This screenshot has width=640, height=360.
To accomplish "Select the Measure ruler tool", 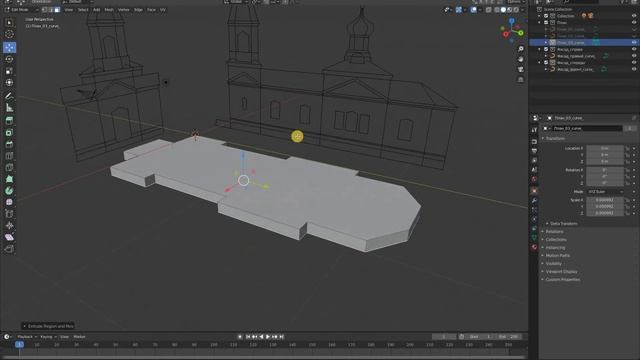I will (x=9, y=108).
